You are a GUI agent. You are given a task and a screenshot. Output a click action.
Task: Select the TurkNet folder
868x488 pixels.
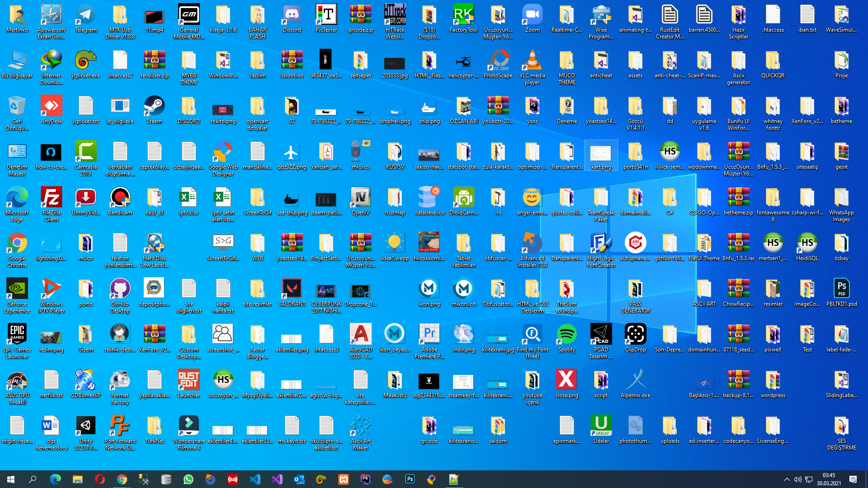[155, 430]
